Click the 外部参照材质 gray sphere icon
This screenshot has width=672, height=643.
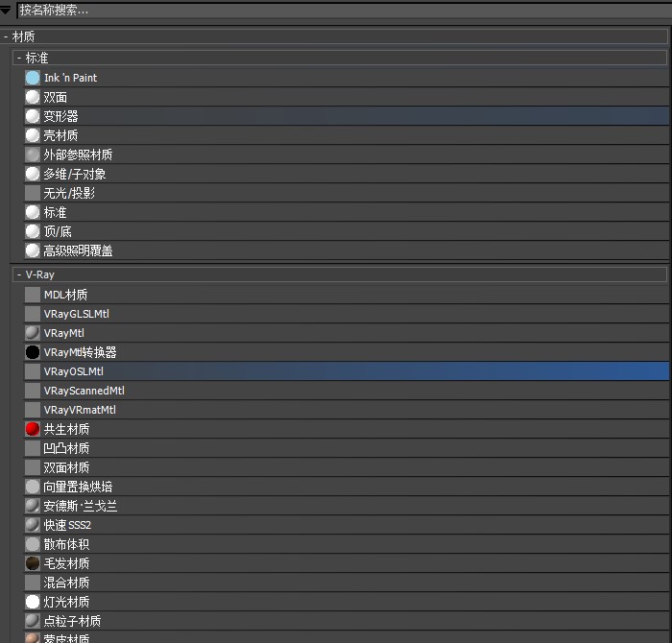click(x=32, y=155)
